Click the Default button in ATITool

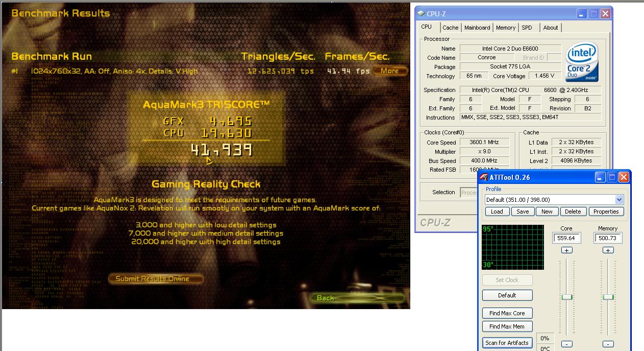(x=507, y=295)
